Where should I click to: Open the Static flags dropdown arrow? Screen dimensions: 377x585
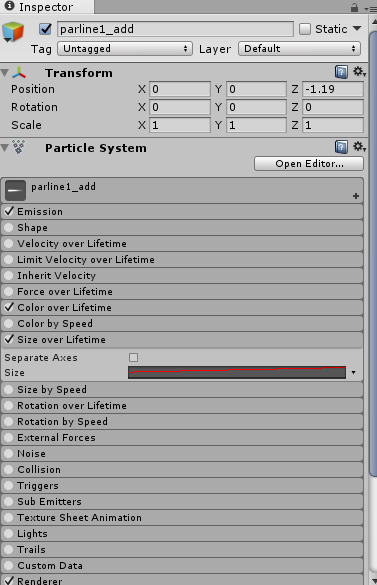click(x=357, y=29)
